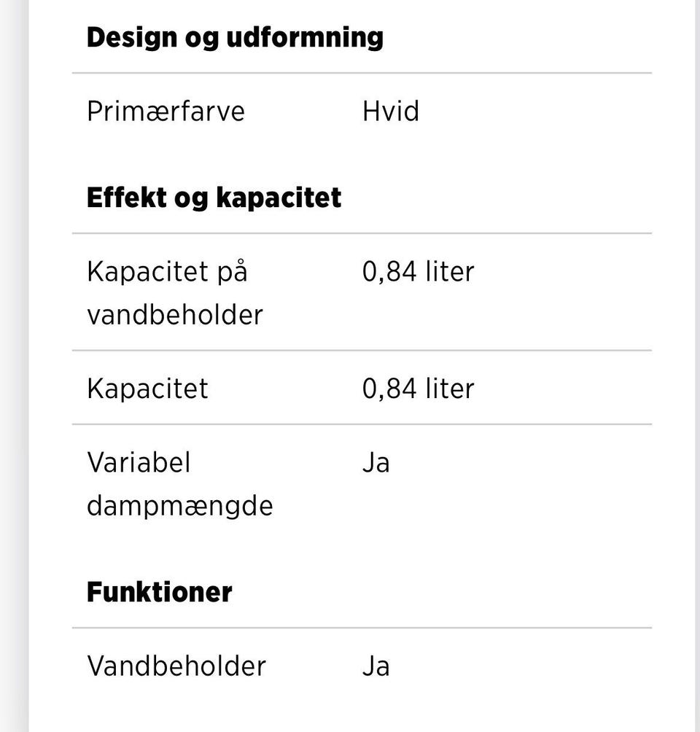The image size is (700, 732).
Task: Click the Primærfarve label
Action: 166,112
